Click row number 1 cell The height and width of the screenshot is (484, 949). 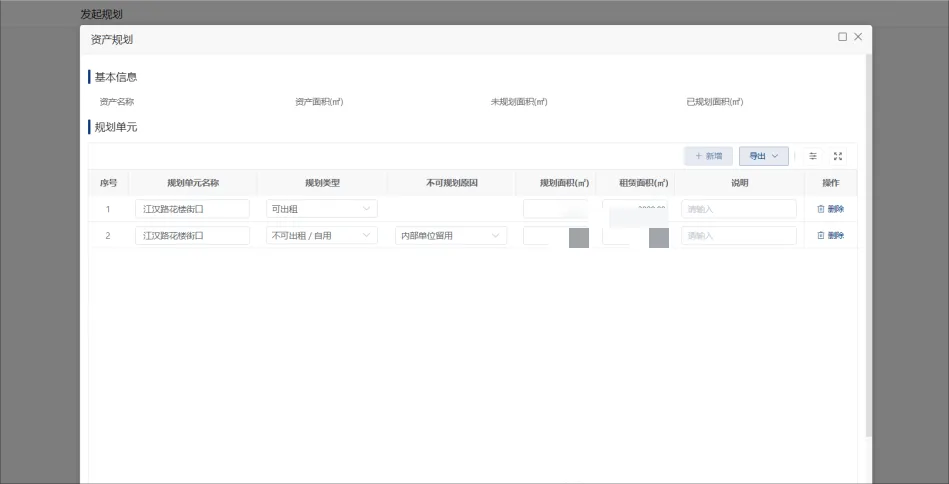click(x=108, y=209)
